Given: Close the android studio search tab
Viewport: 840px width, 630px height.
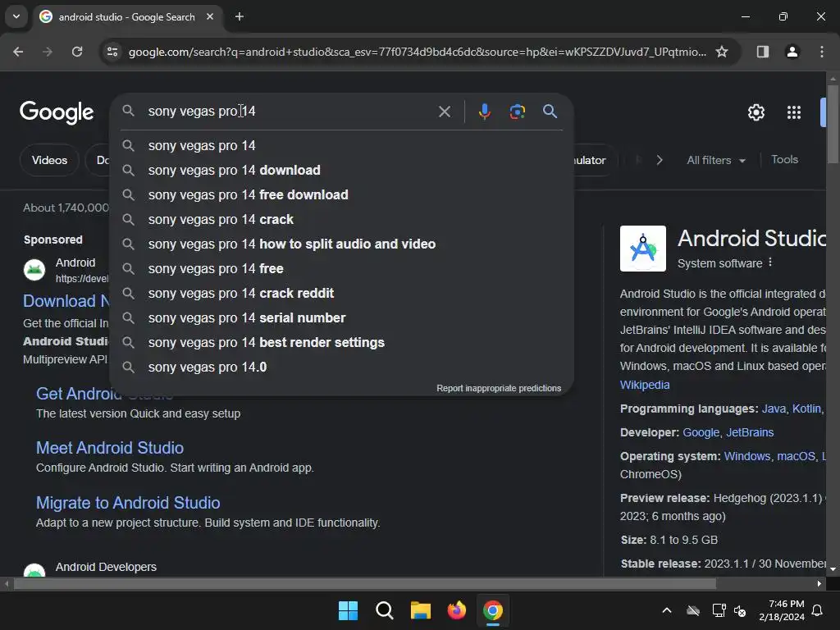Looking at the screenshot, I should [x=210, y=16].
